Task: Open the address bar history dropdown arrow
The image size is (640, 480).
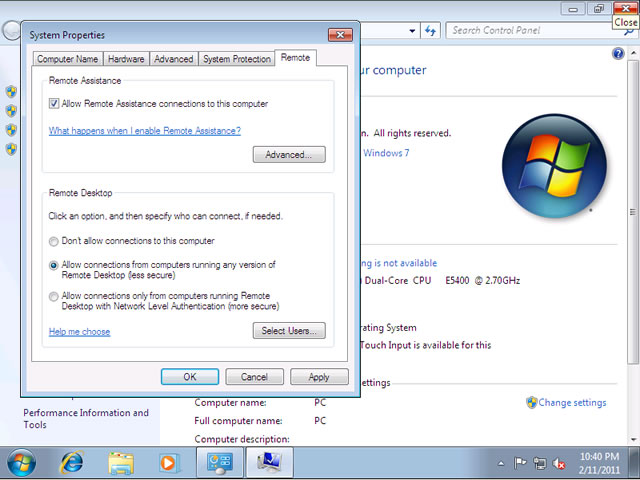Action: [x=412, y=31]
